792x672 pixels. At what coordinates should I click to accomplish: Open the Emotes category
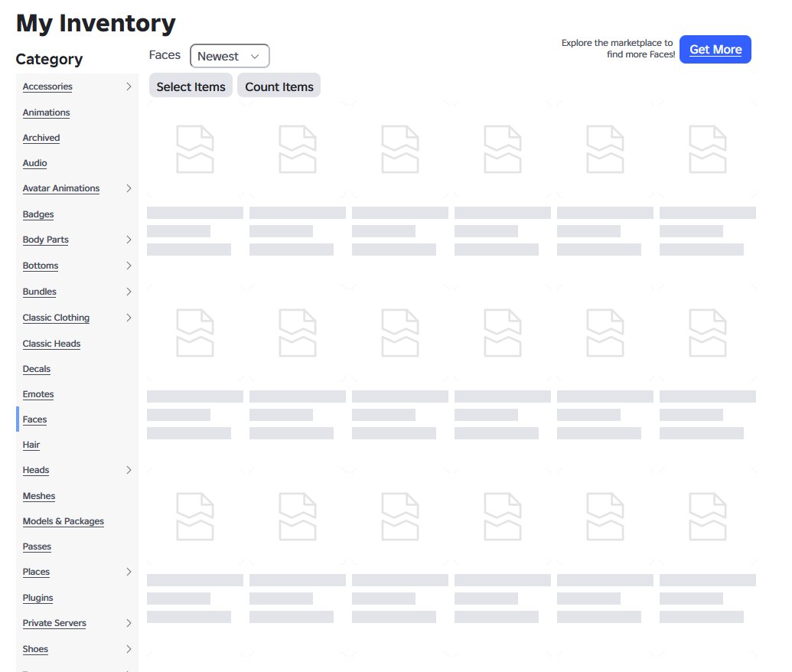38,394
